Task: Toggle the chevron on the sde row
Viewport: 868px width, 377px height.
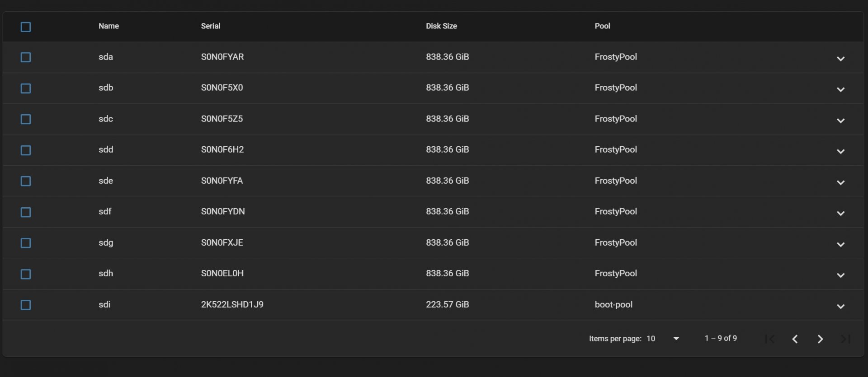Action: (x=840, y=182)
